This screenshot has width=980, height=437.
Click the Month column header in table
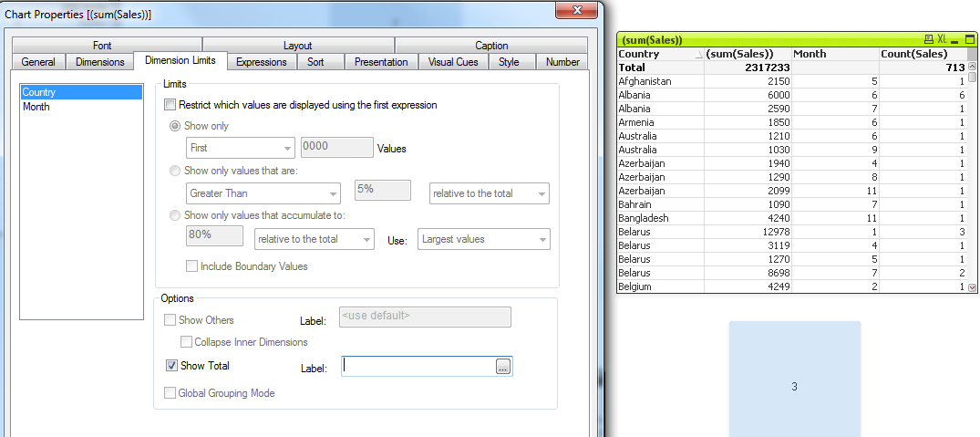click(836, 55)
